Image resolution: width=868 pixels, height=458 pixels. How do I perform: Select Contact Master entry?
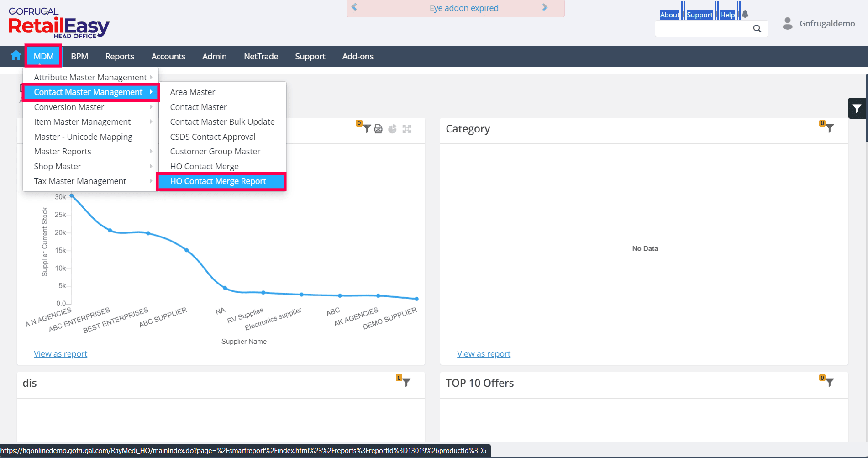click(x=222, y=107)
